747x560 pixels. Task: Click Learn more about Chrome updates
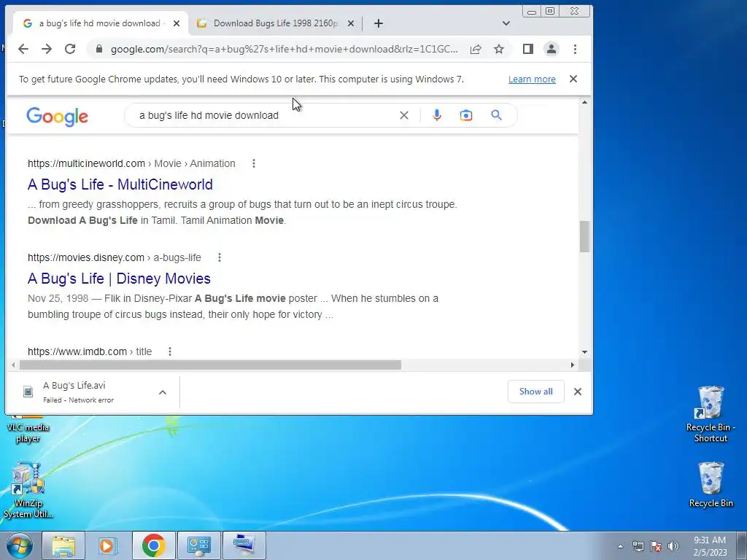(532, 79)
